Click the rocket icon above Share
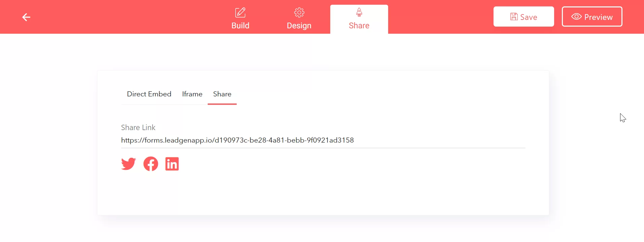This screenshot has width=644, height=242. [x=359, y=12]
